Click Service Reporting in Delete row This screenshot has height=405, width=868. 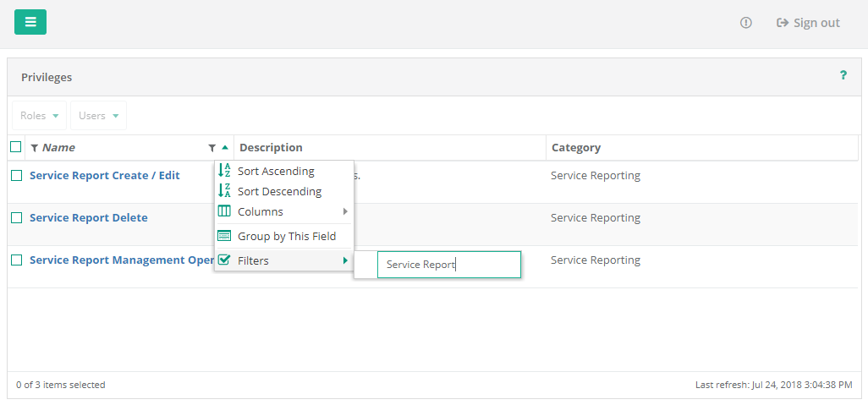pos(595,218)
